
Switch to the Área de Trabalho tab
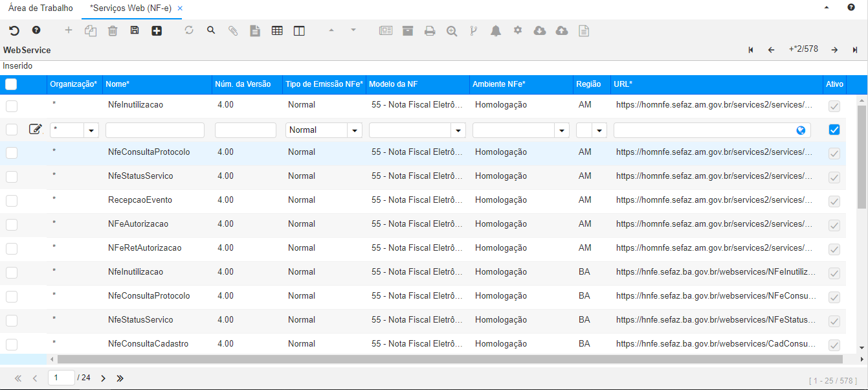click(x=41, y=8)
